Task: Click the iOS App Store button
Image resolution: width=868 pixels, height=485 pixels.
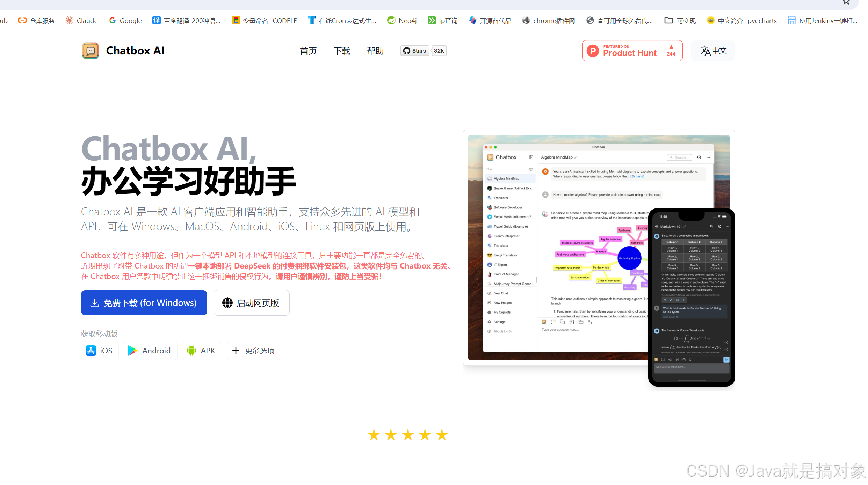Action: (x=100, y=351)
